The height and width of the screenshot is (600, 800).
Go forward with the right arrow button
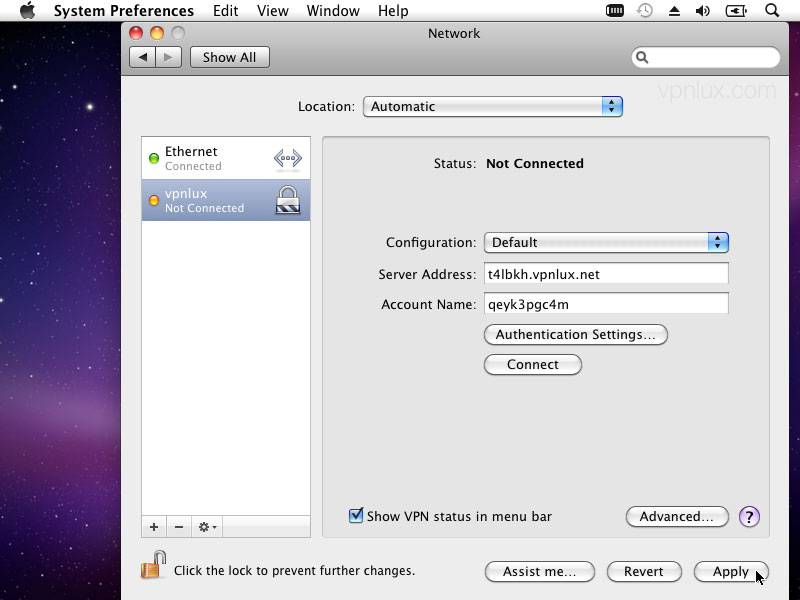[168, 57]
